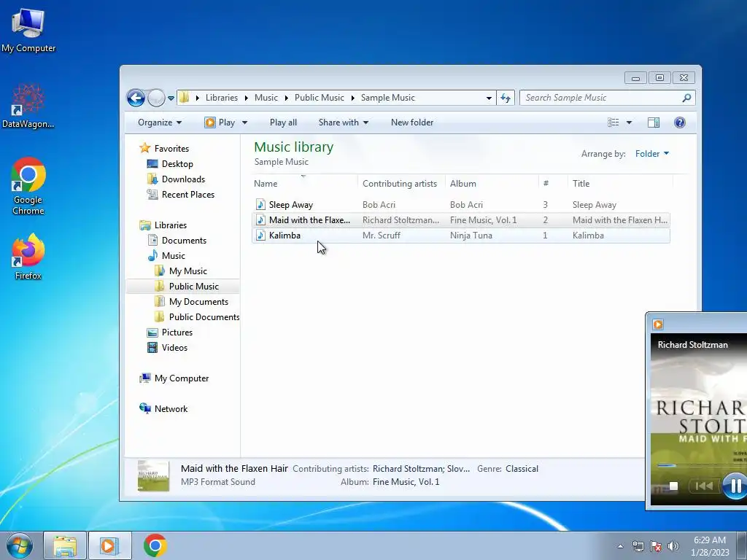Skip to previous track in media player

(704, 486)
